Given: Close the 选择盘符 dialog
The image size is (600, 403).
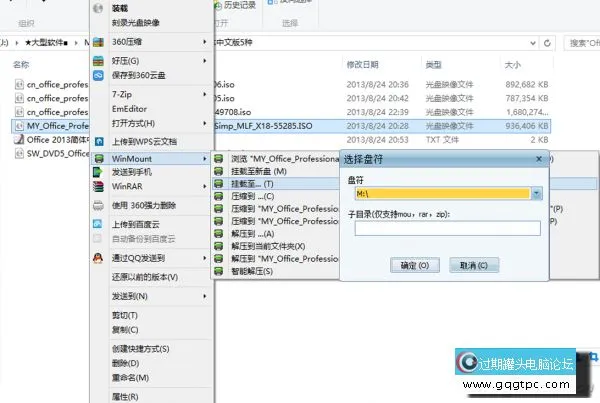Looking at the screenshot, I should pos(539,159).
